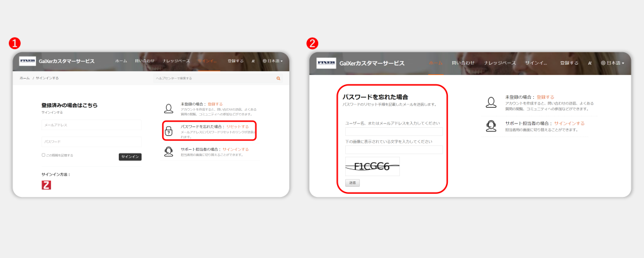
Task: Check the この情報を記憶する checkbox
Action: [43, 155]
